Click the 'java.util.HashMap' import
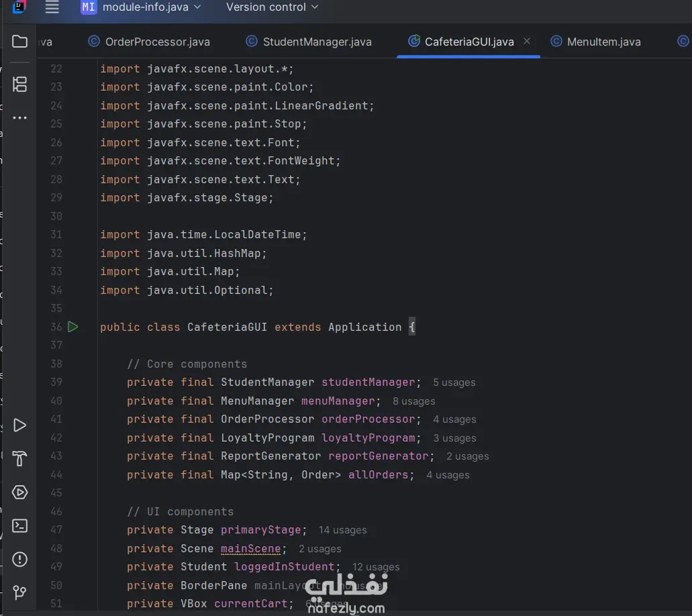Viewport: 692px width, 616px height. [204, 253]
